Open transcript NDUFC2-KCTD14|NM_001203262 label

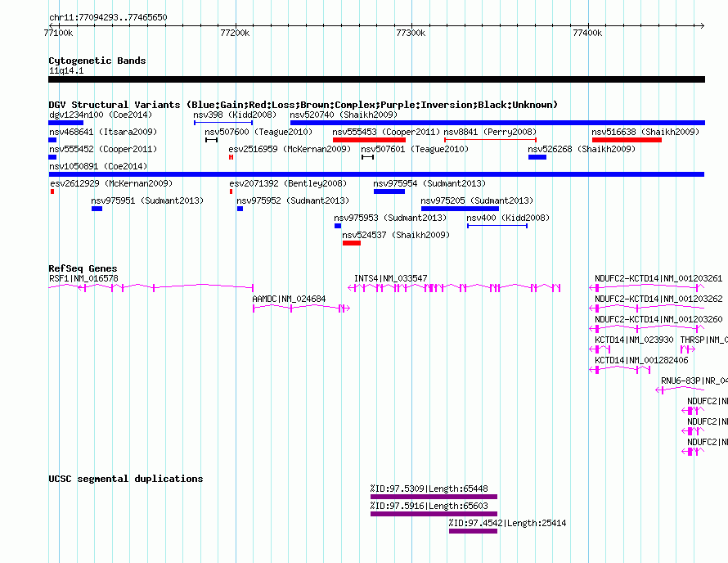pyautogui.click(x=658, y=299)
